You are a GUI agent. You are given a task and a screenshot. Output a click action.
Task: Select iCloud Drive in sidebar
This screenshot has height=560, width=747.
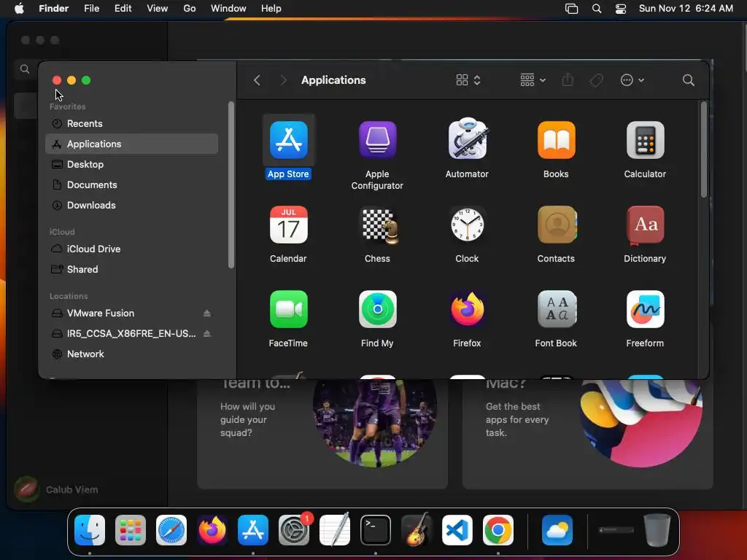(131, 249)
